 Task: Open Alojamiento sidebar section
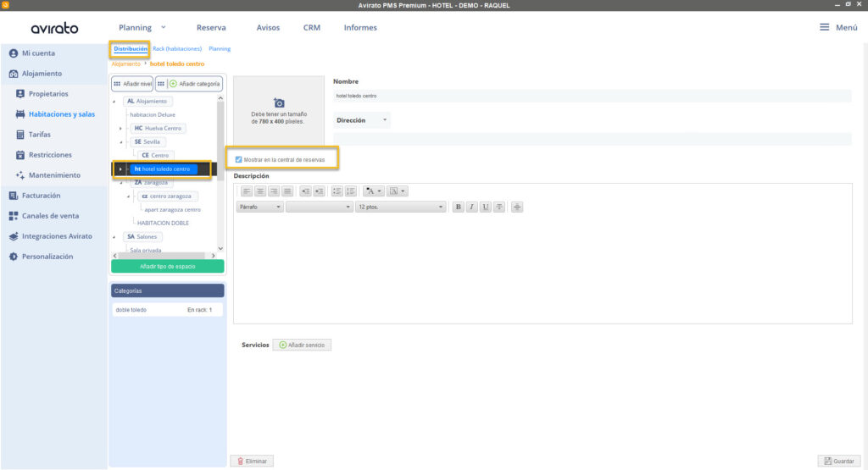(x=36, y=74)
